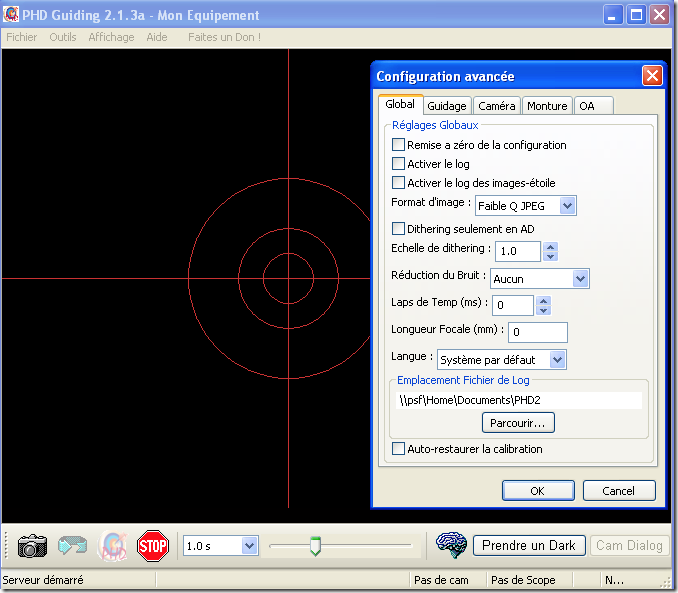The height and width of the screenshot is (593, 678).
Task: Open the Aide menu
Action: (x=157, y=37)
